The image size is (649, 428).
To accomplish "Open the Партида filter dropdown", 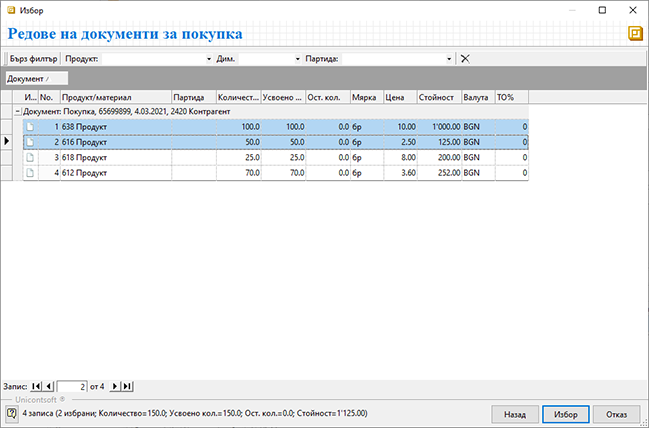I will tap(452, 59).
